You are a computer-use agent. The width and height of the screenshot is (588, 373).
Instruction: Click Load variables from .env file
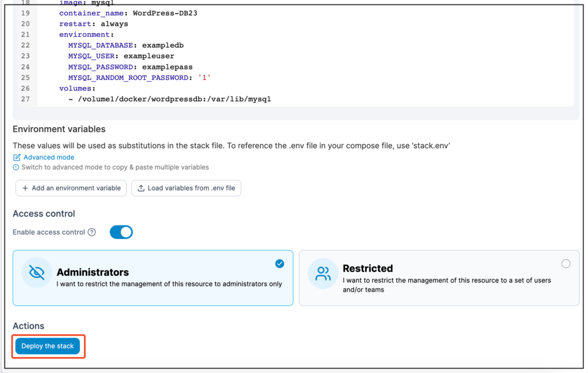[x=186, y=188]
